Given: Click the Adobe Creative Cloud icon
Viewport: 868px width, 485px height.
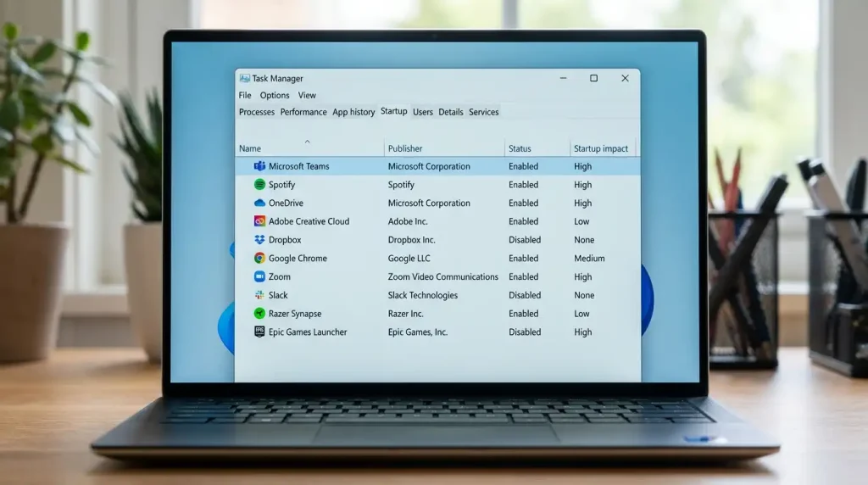Looking at the screenshot, I should tap(259, 221).
